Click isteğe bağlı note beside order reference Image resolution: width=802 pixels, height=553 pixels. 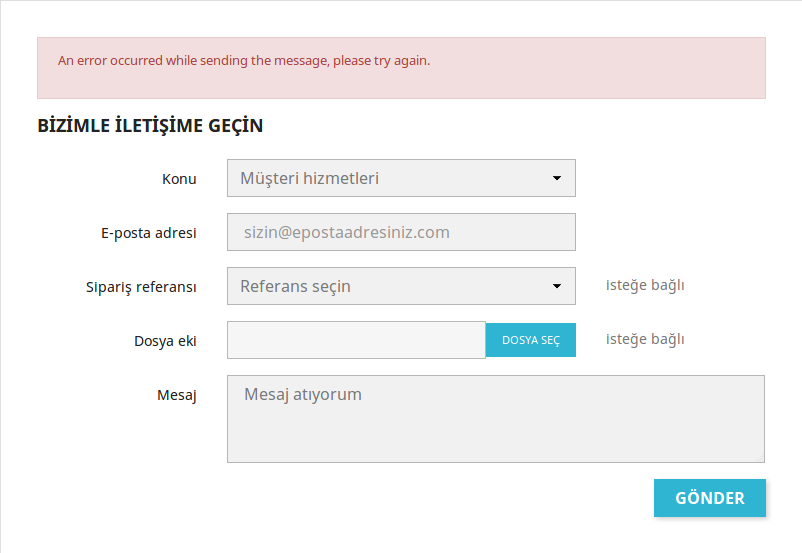tap(645, 285)
